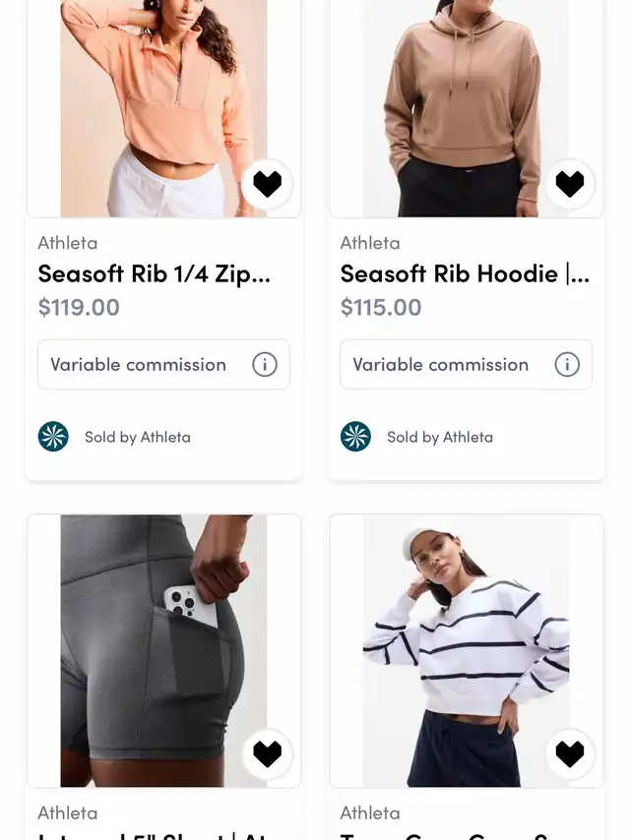Favorite the Seasoft Rib 1/4 Zip heart
The height and width of the screenshot is (840, 630).
pyautogui.click(x=267, y=184)
